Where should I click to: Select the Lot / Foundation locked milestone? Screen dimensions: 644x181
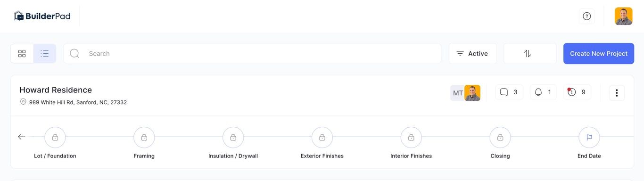[55, 138]
